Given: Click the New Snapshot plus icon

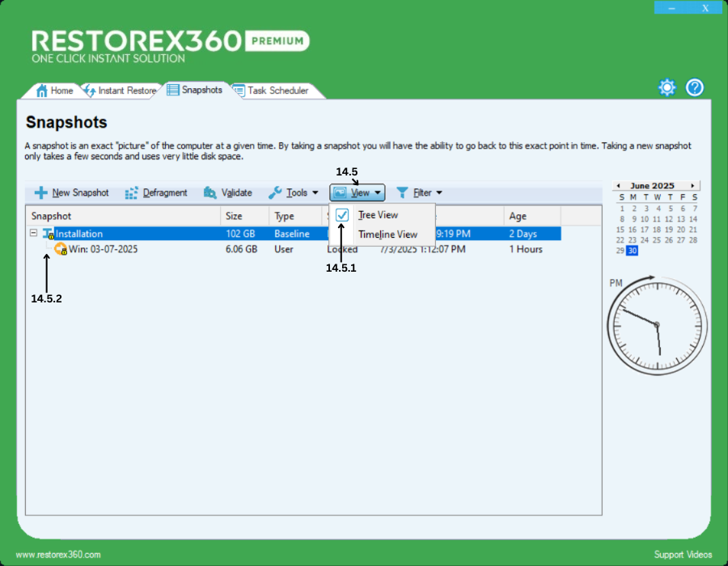Looking at the screenshot, I should (40, 192).
